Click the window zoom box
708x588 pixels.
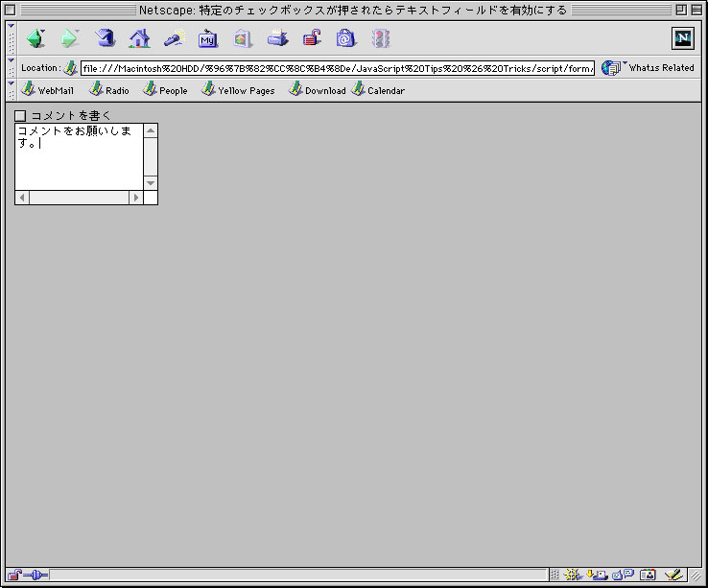pos(682,10)
